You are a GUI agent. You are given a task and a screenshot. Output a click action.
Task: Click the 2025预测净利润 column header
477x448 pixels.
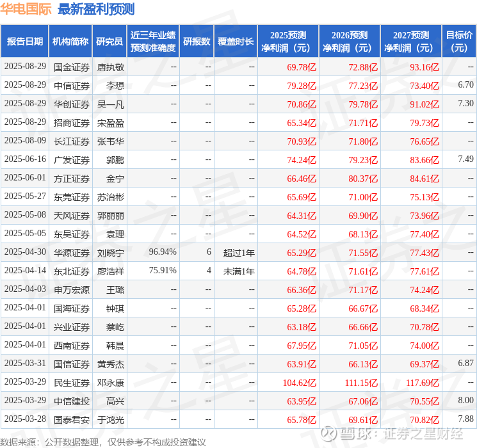(288, 42)
